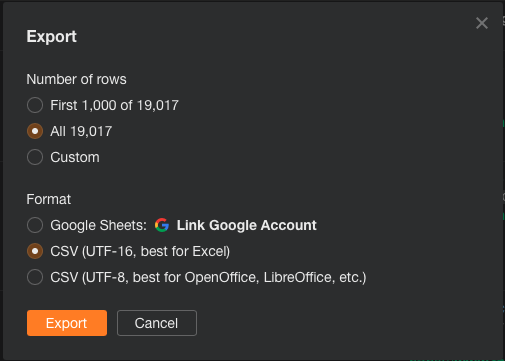Pick the CSV UTF-8 radio button
Screen dimensions: 505x361
tap(35, 277)
